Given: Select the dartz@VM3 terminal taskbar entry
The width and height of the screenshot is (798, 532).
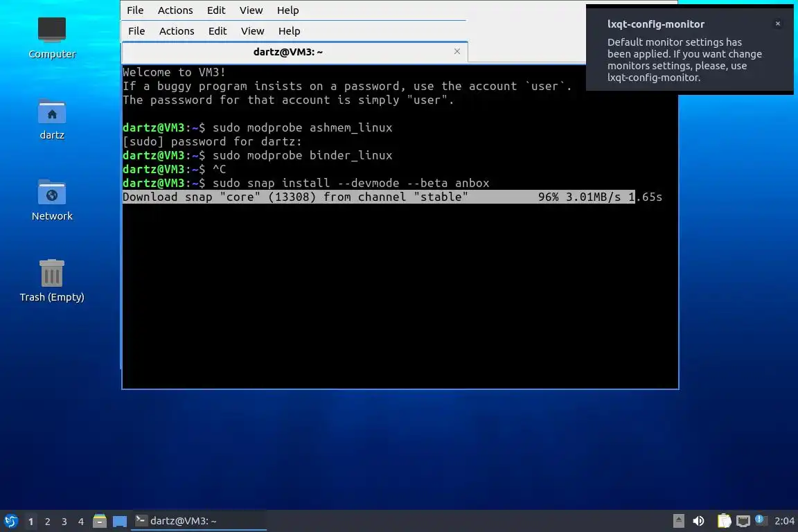Looking at the screenshot, I should pyautogui.click(x=199, y=521).
